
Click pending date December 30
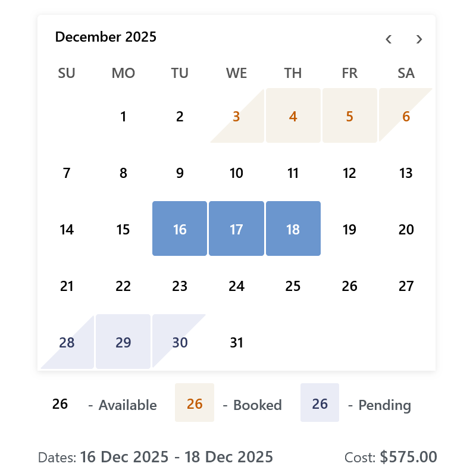pyautogui.click(x=180, y=342)
